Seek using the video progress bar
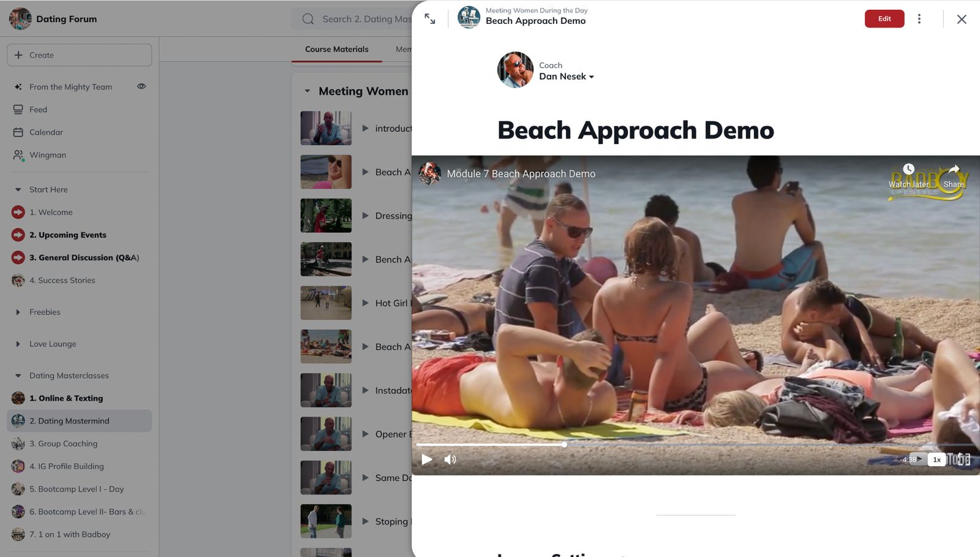This screenshot has height=557, width=980. coord(696,445)
